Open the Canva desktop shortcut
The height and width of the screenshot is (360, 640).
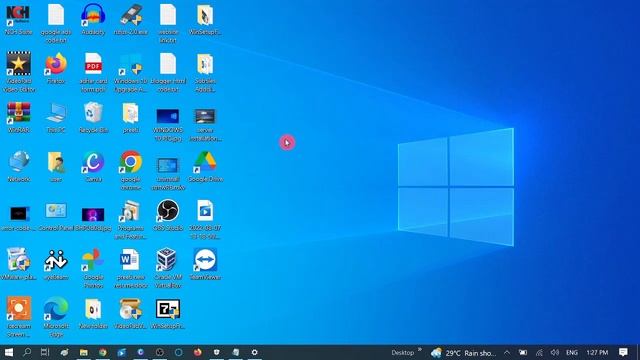pyautogui.click(x=93, y=167)
